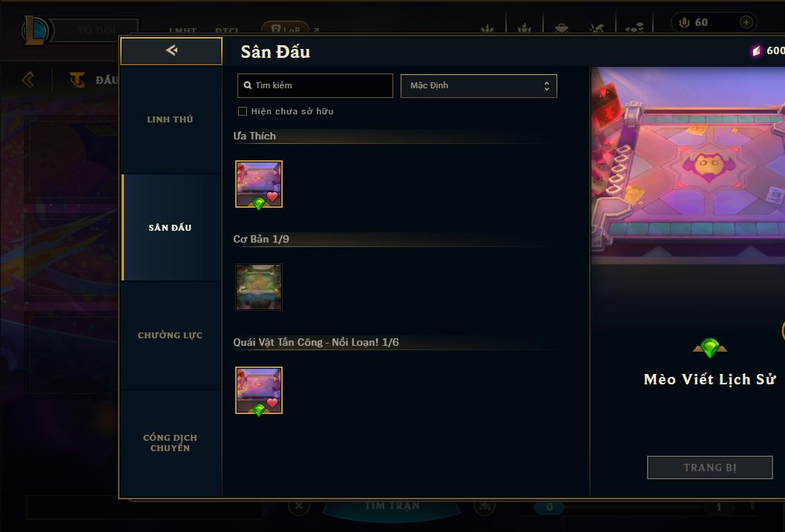Click the TRANG BỊ button

pyautogui.click(x=709, y=467)
